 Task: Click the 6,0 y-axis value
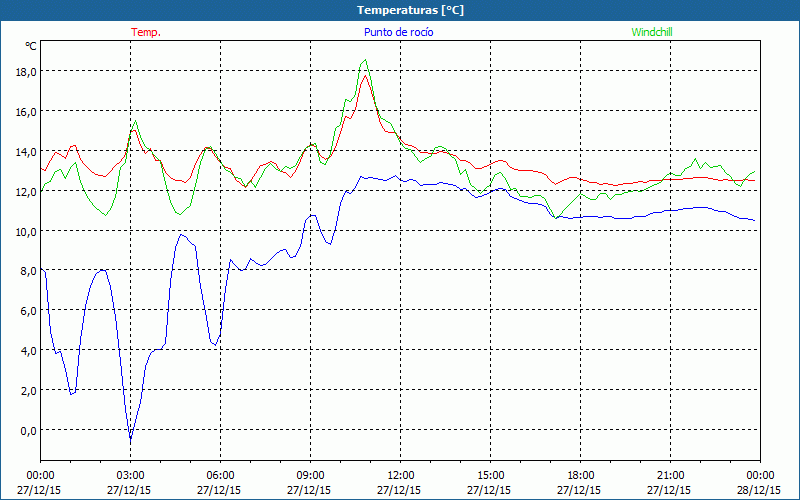pyautogui.click(x=29, y=311)
